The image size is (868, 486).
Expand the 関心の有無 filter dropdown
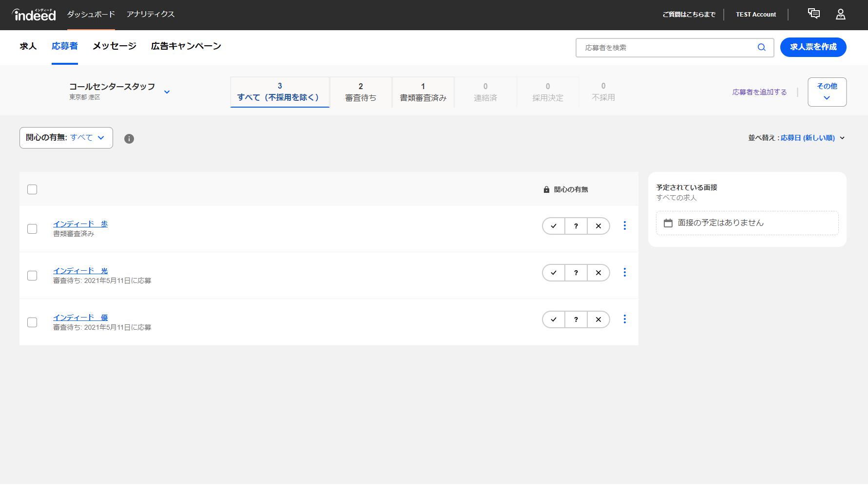coord(66,138)
